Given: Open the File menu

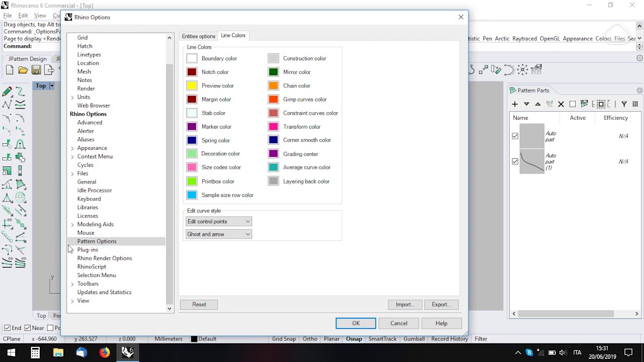Looking at the screenshot, I should click(x=8, y=16).
